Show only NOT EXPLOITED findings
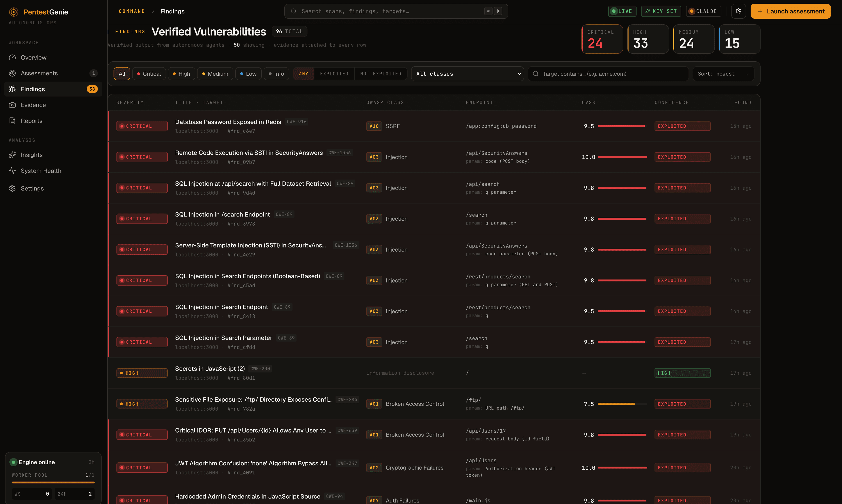Screen dimensions: 842x504 point(380,74)
